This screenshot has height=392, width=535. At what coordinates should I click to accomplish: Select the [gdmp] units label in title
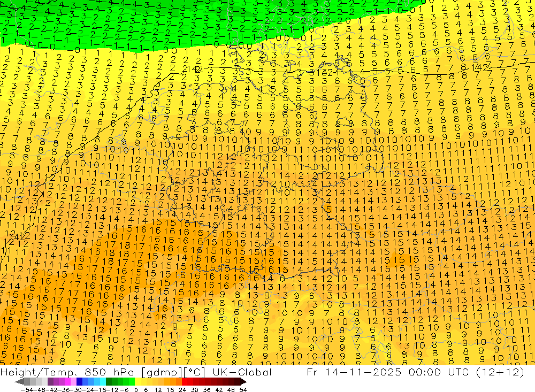(160, 372)
